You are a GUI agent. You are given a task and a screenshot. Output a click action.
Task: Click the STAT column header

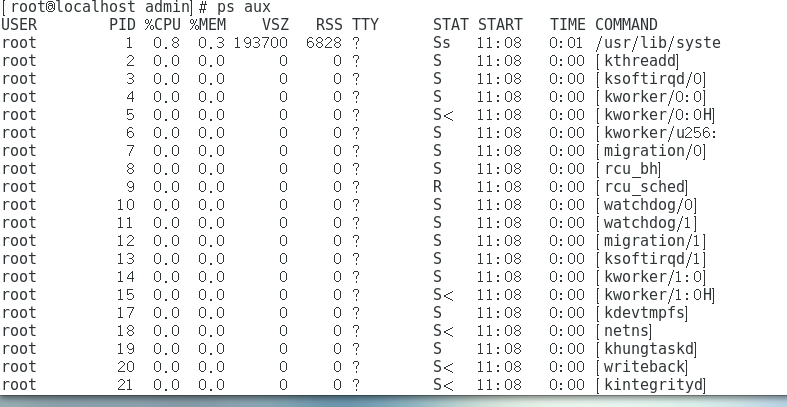[451, 25]
